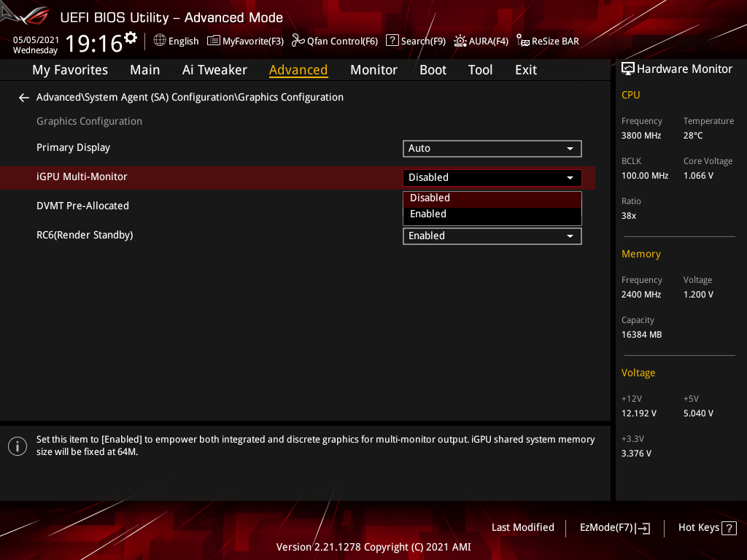Image resolution: width=747 pixels, height=560 pixels.
Task: Click the ReSize BAR label
Action: coord(555,42)
